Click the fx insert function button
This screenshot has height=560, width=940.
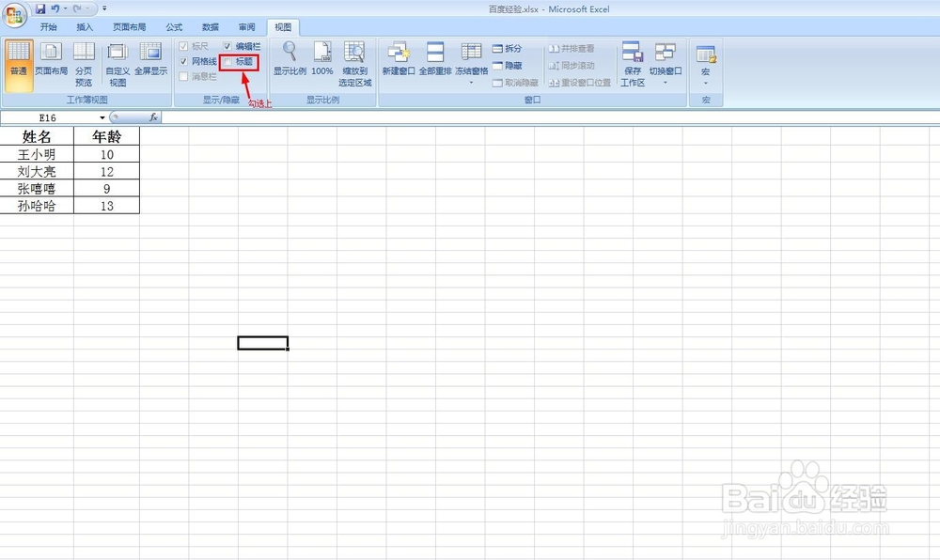(x=153, y=117)
